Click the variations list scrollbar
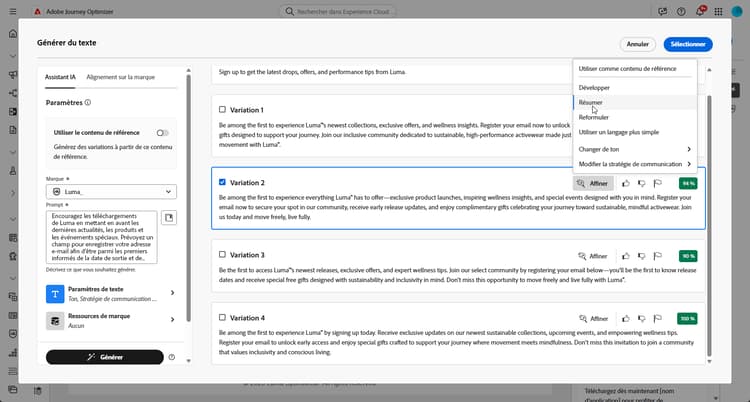The width and height of the screenshot is (750, 402). click(x=709, y=225)
